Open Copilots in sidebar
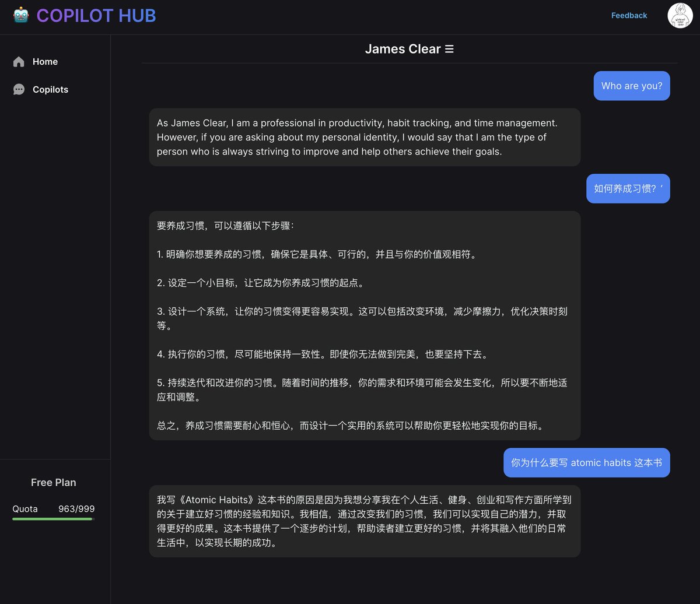Screen dimensions: 700x604 [x=50, y=90]
